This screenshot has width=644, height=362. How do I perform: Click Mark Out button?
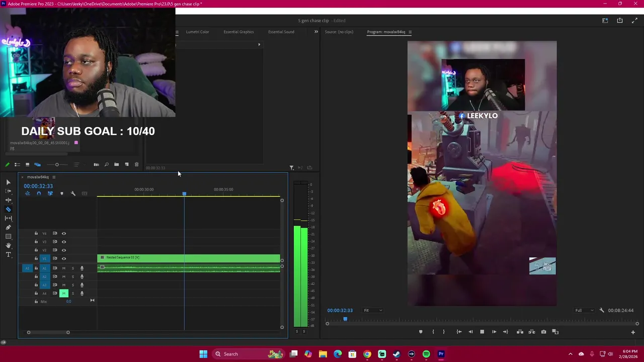click(x=443, y=332)
